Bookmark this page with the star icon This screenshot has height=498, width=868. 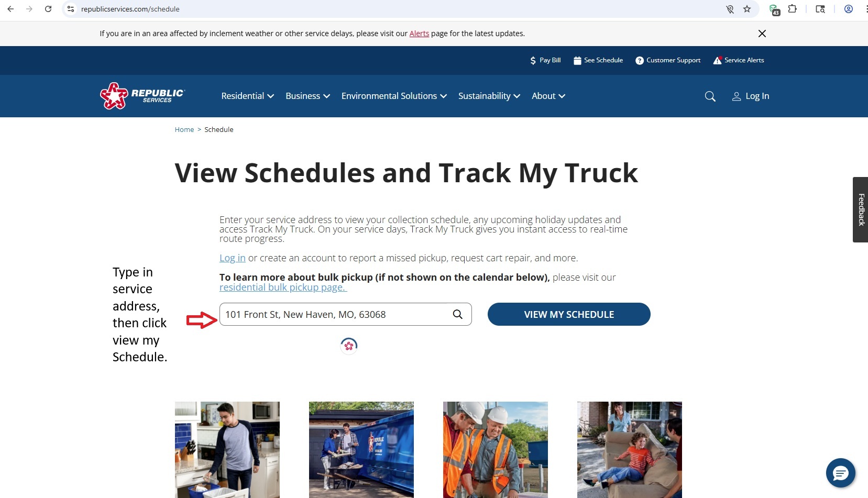tap(747, 9)
